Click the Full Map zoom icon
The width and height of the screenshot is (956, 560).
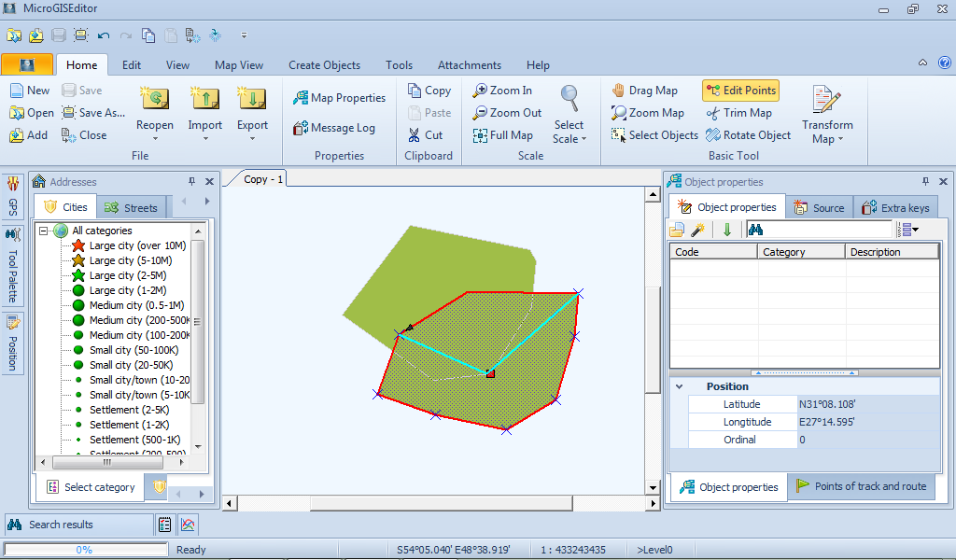click(x=481, y=135)
